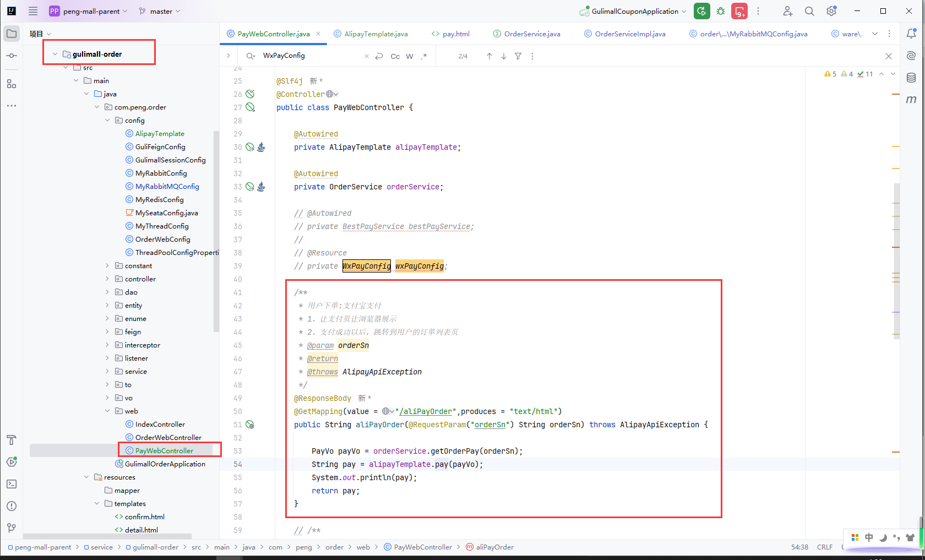The height and width of the screenshot is (560, 925).
Task: Open the Terminal tool window
Action: [x=12, y=484]
